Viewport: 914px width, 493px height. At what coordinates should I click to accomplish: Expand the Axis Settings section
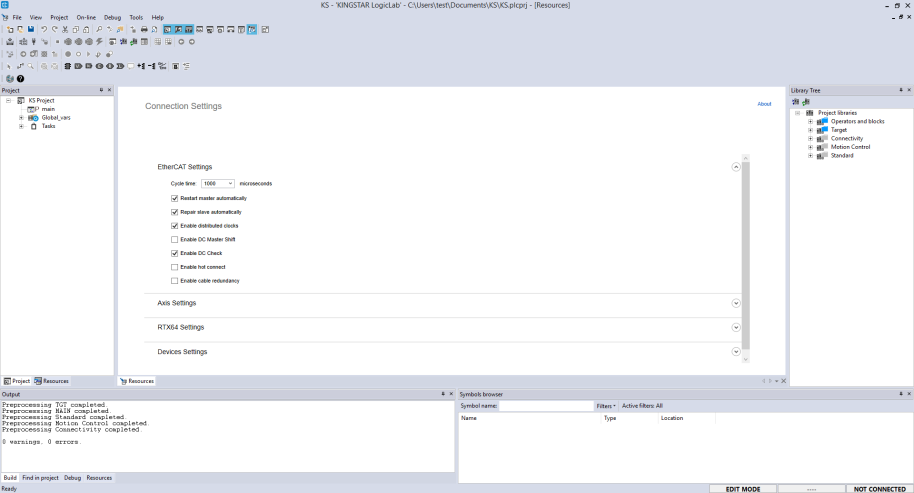pos(736,303)
